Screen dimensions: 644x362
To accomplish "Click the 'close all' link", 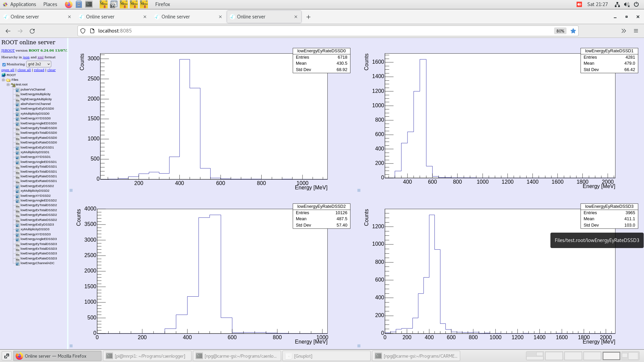I will pyautogui.click(x=24, y=70).
